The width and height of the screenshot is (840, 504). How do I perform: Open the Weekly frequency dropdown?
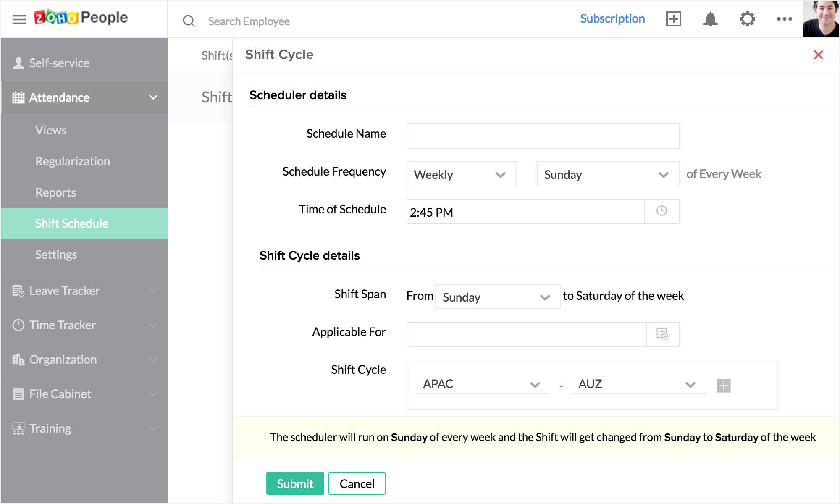[461, 174]
